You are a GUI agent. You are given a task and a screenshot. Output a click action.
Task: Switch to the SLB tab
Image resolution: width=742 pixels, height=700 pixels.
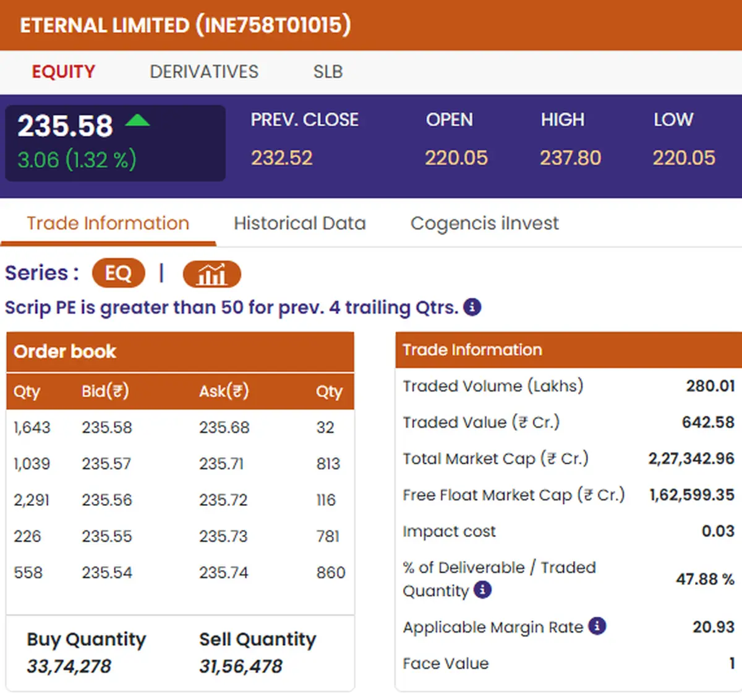click(x=328, y=72)
